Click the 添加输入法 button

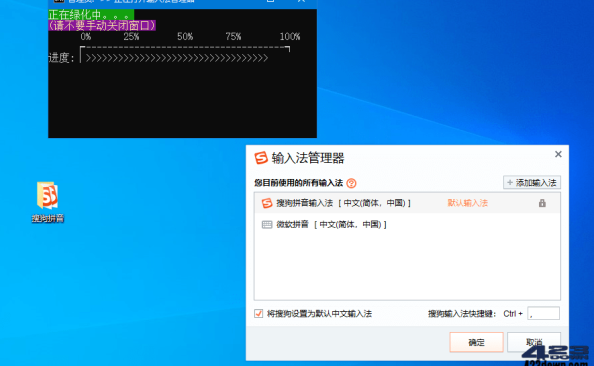(x=532, y=183)
